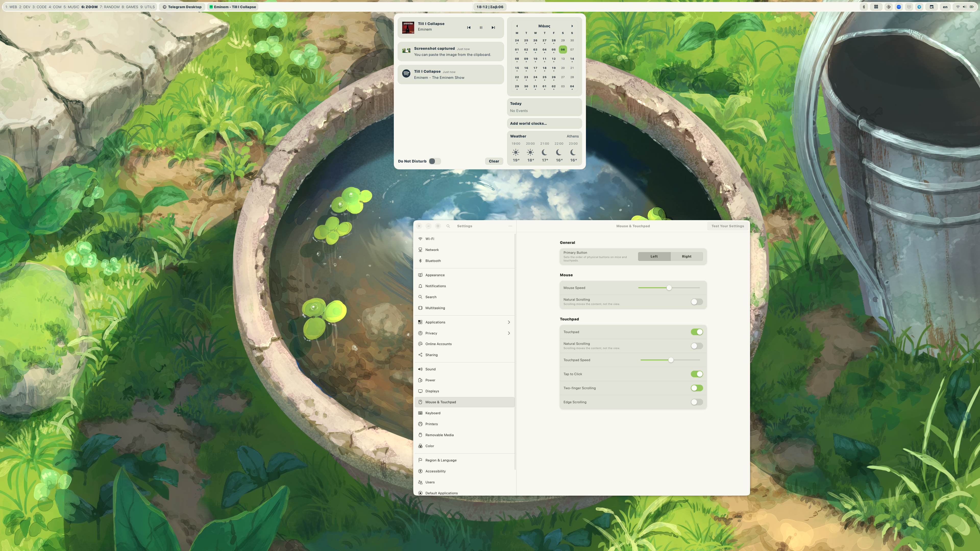
Task: Click Test Your Settings button
Action: (727, 226)
